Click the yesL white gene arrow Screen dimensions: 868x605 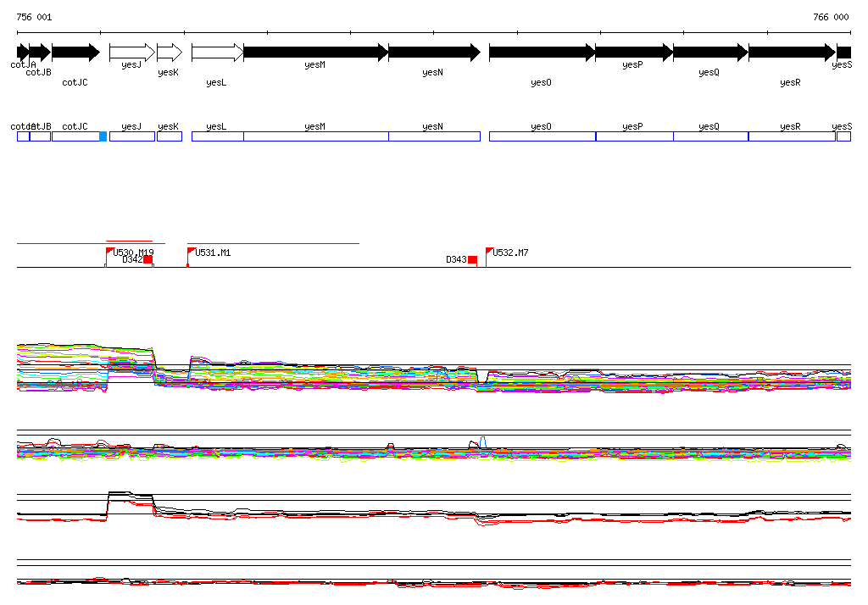pyautogui.click(x=218, y=53)
